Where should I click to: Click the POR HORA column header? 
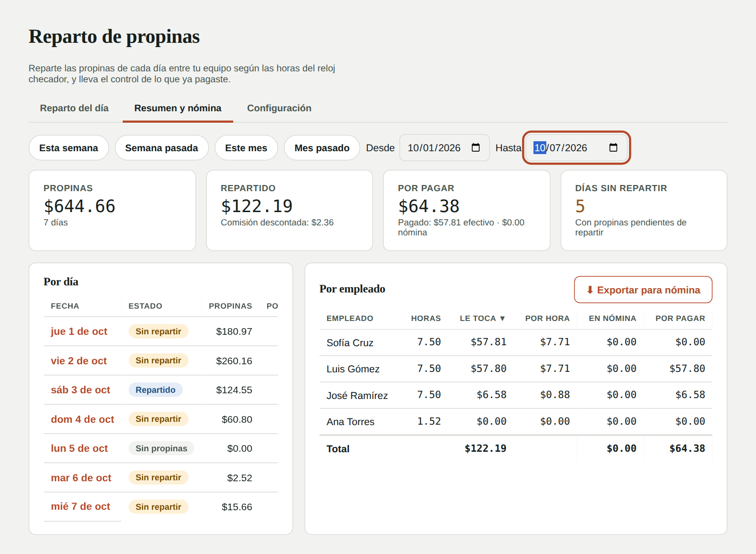pos(547,319)
